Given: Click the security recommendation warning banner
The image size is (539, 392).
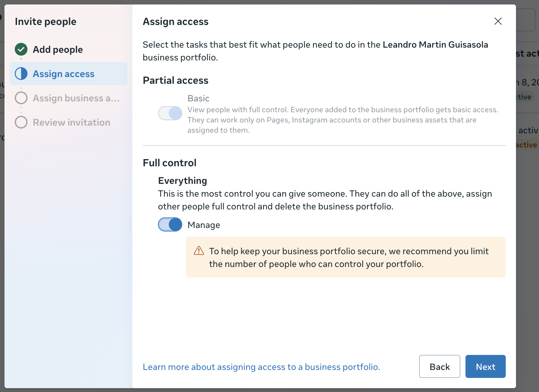Looking at the screenshot, I should (x=346, y=257).
